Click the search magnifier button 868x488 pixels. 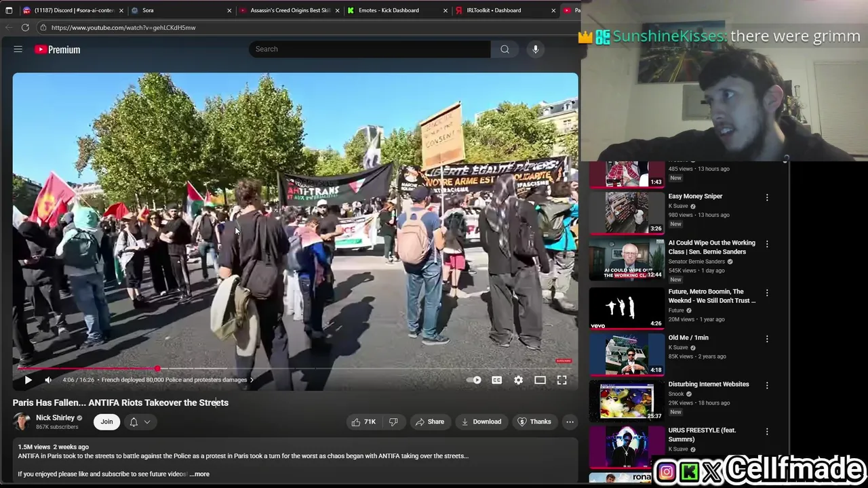[x=505, y=49]
